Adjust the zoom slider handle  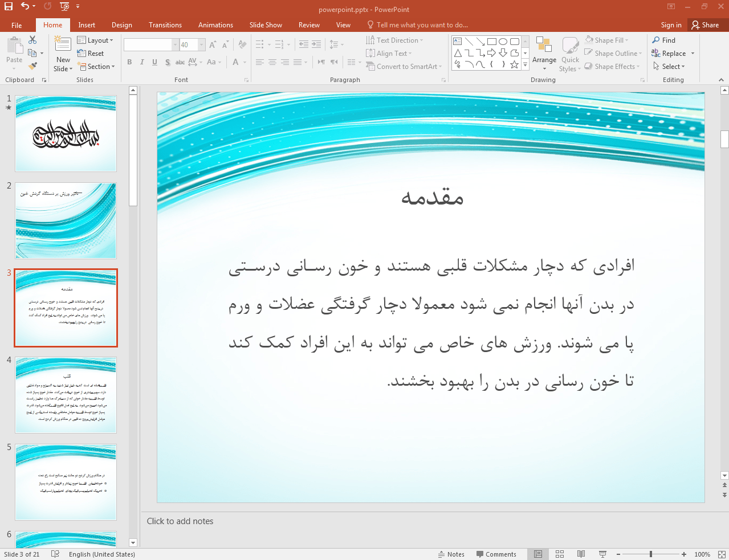(650, 554)
